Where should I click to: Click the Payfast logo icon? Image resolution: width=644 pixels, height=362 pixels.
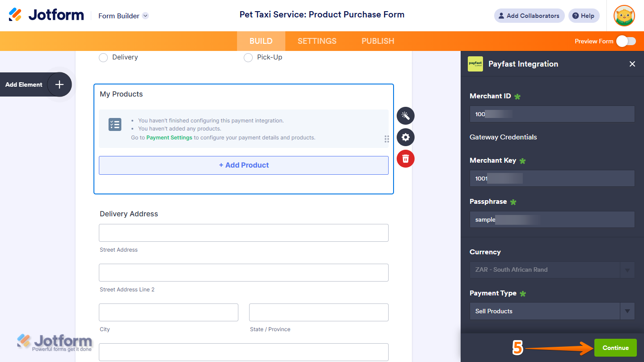coord(475,64)
